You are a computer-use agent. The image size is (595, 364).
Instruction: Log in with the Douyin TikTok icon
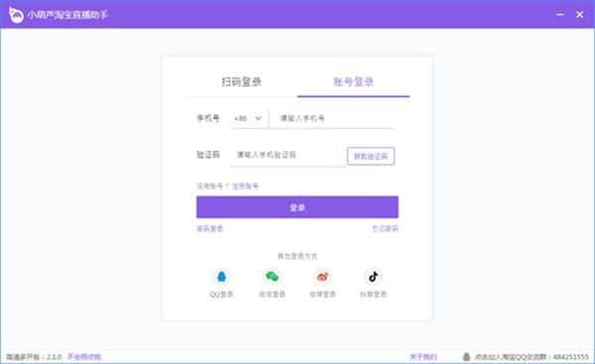pyautogui.click(x=373, y=277)
